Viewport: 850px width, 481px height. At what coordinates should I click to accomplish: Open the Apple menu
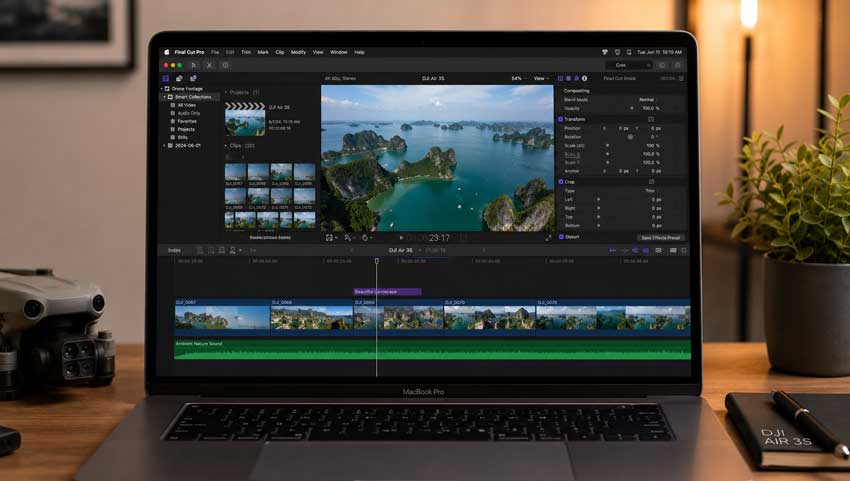(166, 52)
